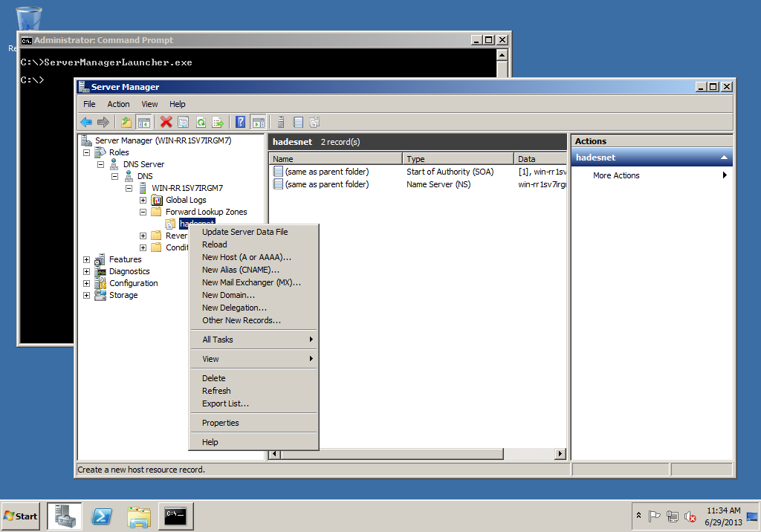The image size is (761, 532).
Task: Click the Back arrow toolbar icon
Action: click(86, 123)
